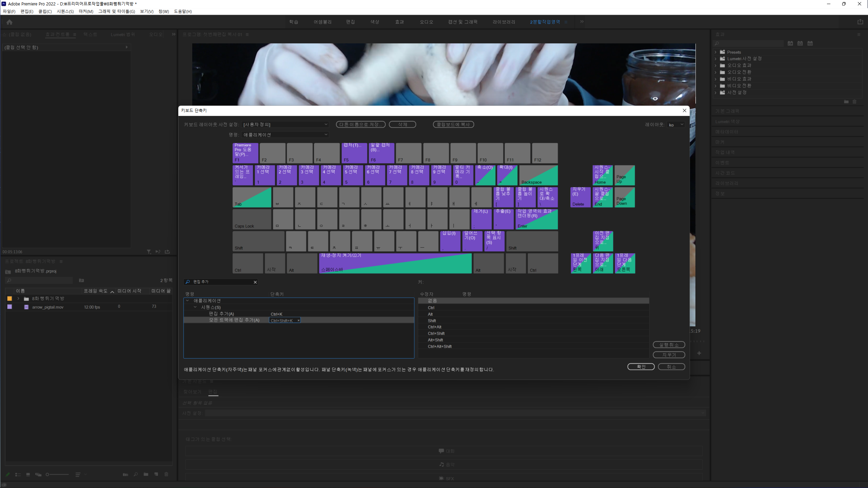Open the 시퀀스(S) menu in the menu bar
Screen dimensions: 868x488
pyautogui.click(x=65, y=12)
